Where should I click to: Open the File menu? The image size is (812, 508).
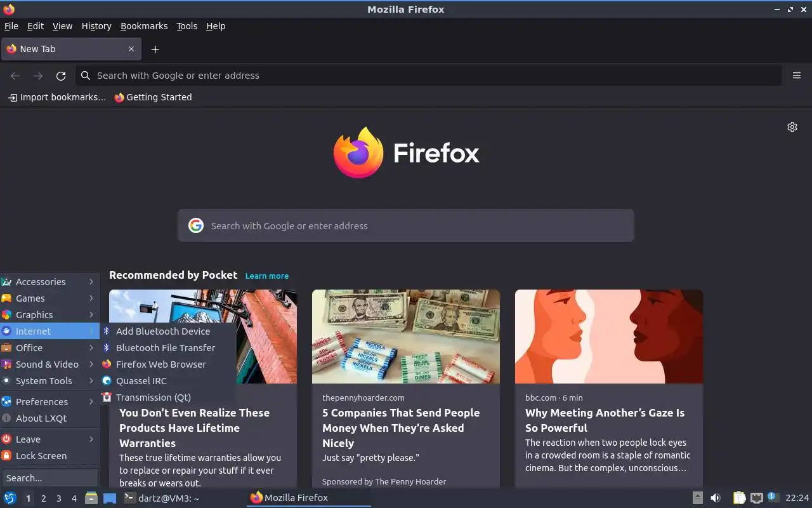[x=11, y=26]
